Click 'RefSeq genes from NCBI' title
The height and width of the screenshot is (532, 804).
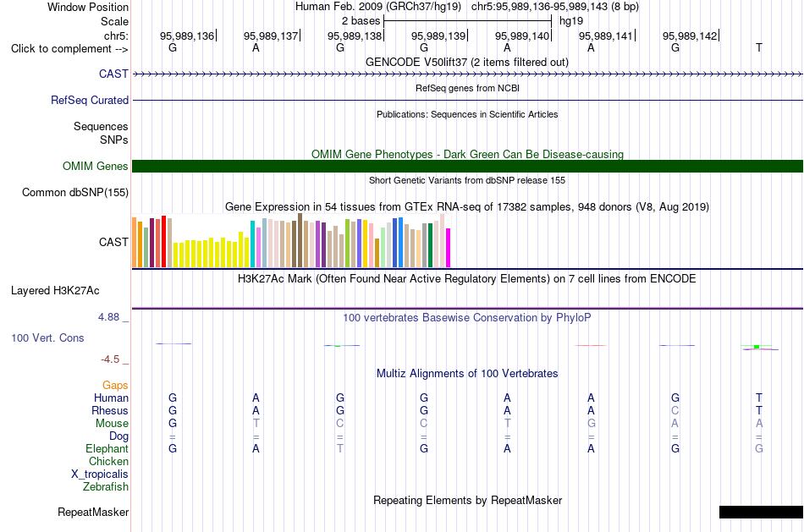[467, 88]
